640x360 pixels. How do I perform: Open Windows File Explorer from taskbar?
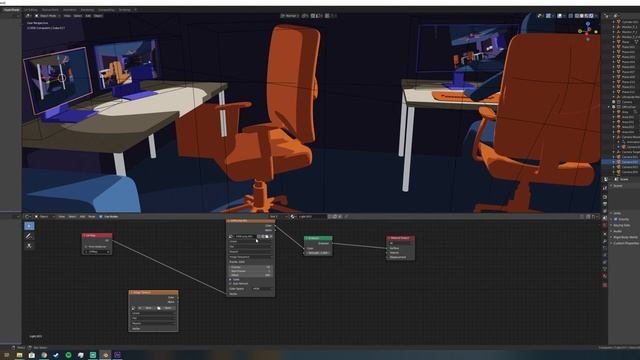[19, 355]
